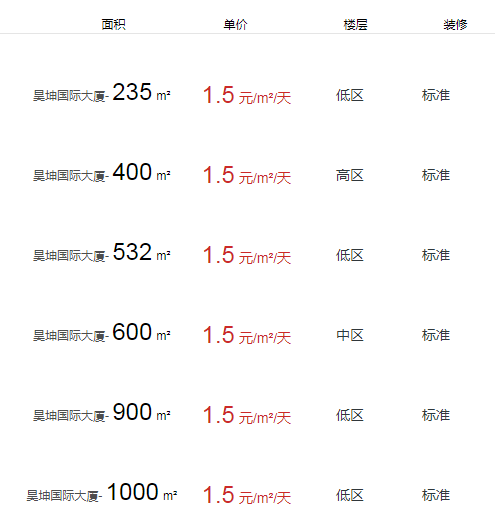Open the 昊坤国际大厦 1000 m² listing
This screenshot has height=515, width=495.
[x=102, y=492]
